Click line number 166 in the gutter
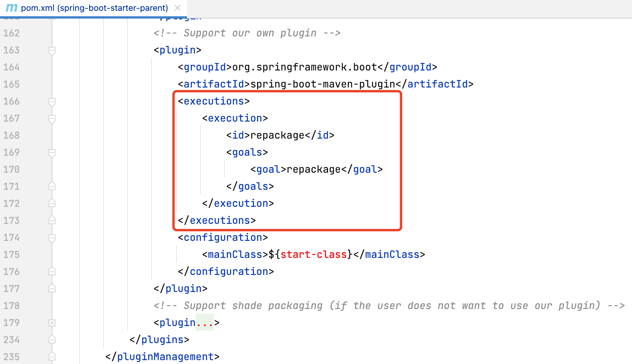Viewport: 632px width, 364px height. click(12, 101)
